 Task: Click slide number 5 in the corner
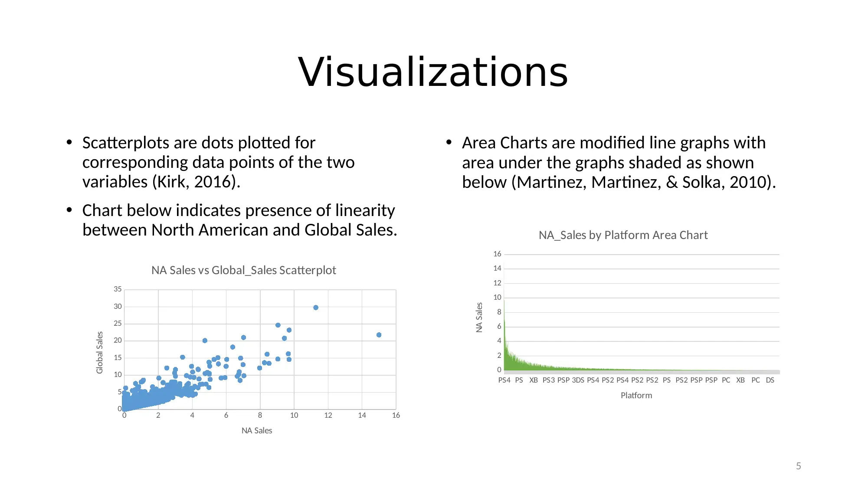pyautogui.click(x=798, y=466)
